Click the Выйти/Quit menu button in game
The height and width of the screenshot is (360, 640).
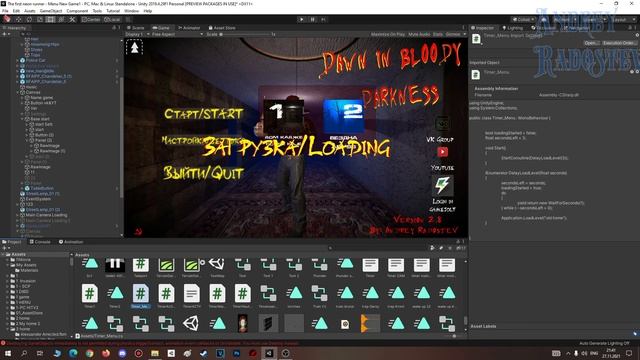(x=203, y=173)
